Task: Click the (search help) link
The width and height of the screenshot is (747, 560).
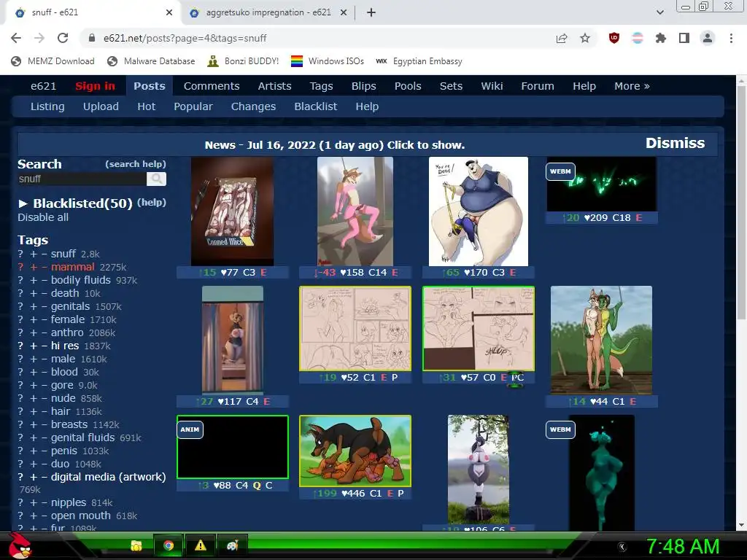Action: click(135, 164)
